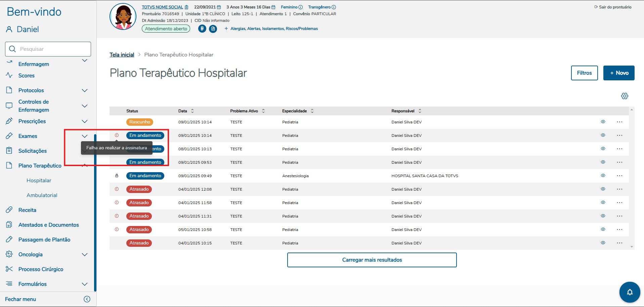The image size is (644, 307).
Task: Click the notification bell button
Action: (630, 292)
